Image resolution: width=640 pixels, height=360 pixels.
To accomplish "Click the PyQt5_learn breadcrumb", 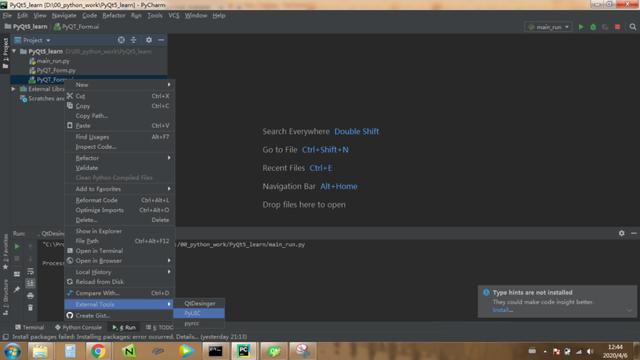I will pos(26,27).
